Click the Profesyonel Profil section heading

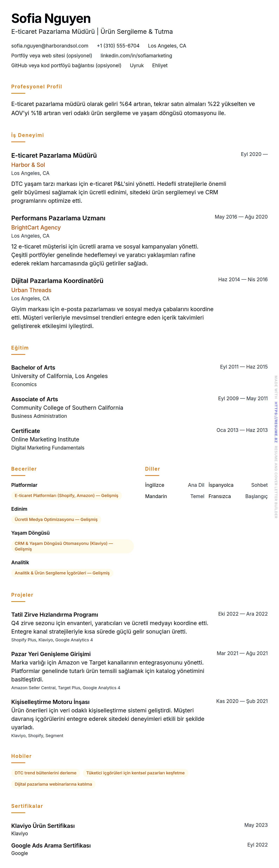[x=36, y=87]
